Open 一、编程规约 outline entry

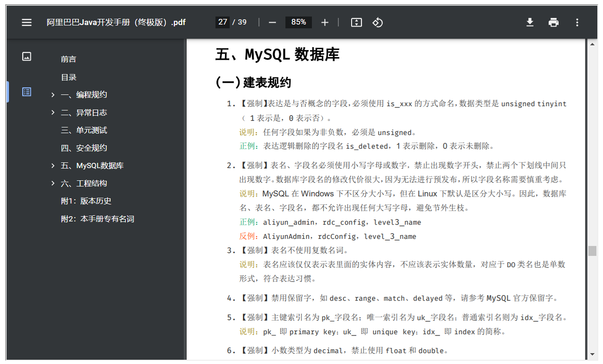tap(84, 95)
